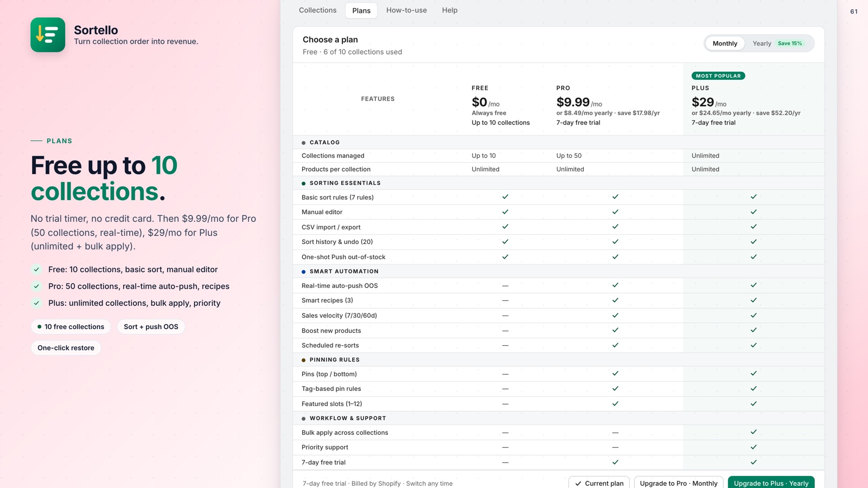The height and width of the screenshot is (488, 868).
Task: Click Plus 'Unlimited' in Collections managed row
Action: 705,156
